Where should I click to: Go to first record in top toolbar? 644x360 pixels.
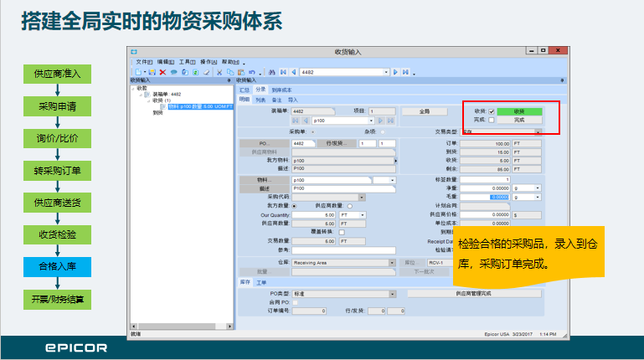tap(283, 72)
